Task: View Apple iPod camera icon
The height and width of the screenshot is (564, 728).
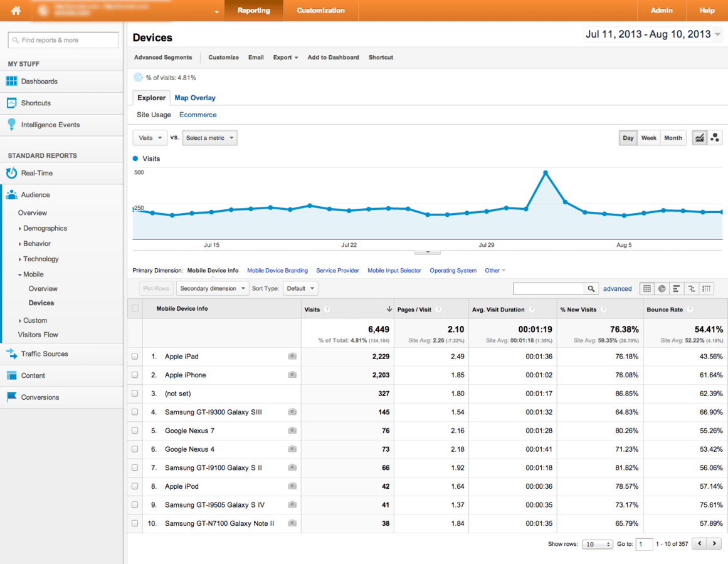Action: [292, 486]
